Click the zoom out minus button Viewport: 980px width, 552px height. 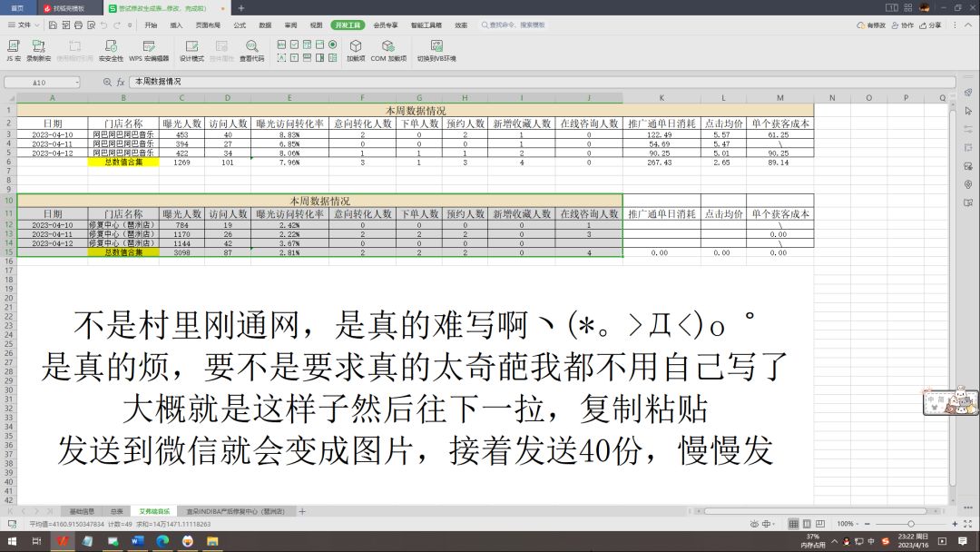click(x=867, y=524)
